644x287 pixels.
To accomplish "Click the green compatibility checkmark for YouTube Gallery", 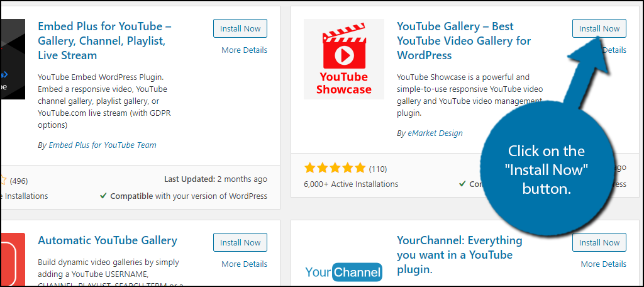I will (x=462, y=184).
